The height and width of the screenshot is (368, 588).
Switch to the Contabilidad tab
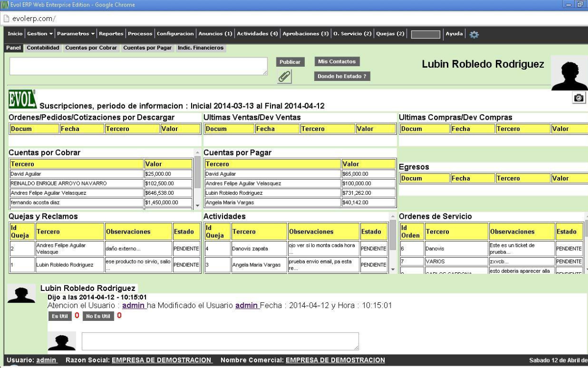click(x=43, y=48)
